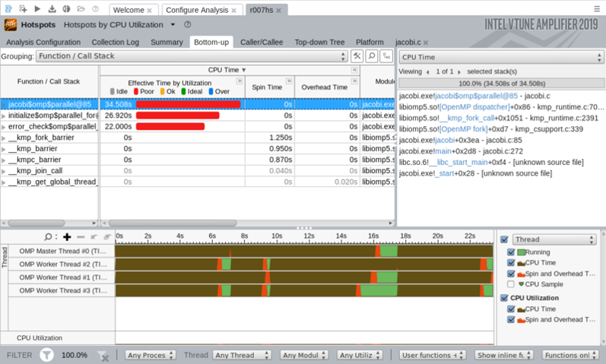Open the Grouping Function / Call Stack dropdown
This screenshot has height=364, width=606.
tap(192, 56)
